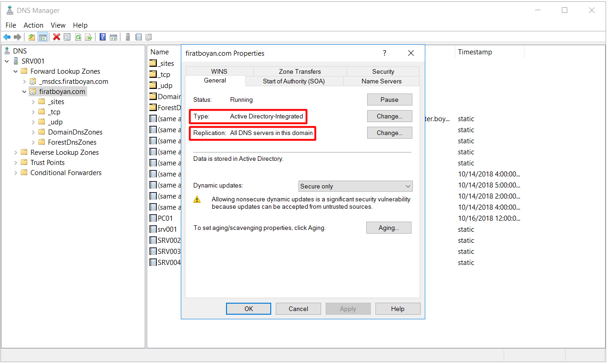
Task: Select the General tab
Action: pos(215,81)
